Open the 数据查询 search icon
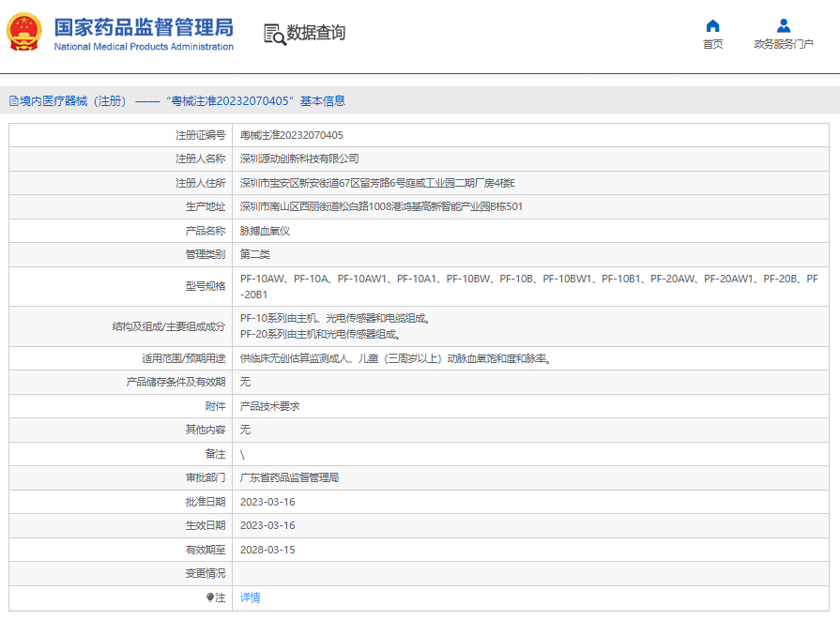840x620 pixels. pyautogui.click(x=275, y=35)
